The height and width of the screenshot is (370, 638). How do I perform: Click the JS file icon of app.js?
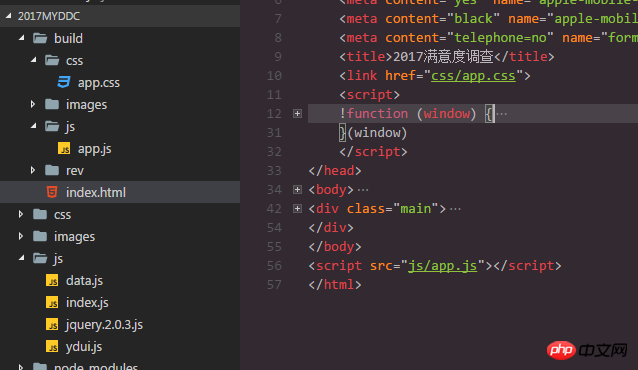(64, 148)
